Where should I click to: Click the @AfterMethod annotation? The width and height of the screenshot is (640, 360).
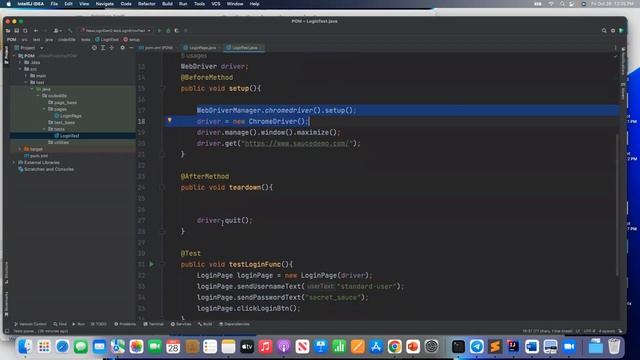click(205, 176)
